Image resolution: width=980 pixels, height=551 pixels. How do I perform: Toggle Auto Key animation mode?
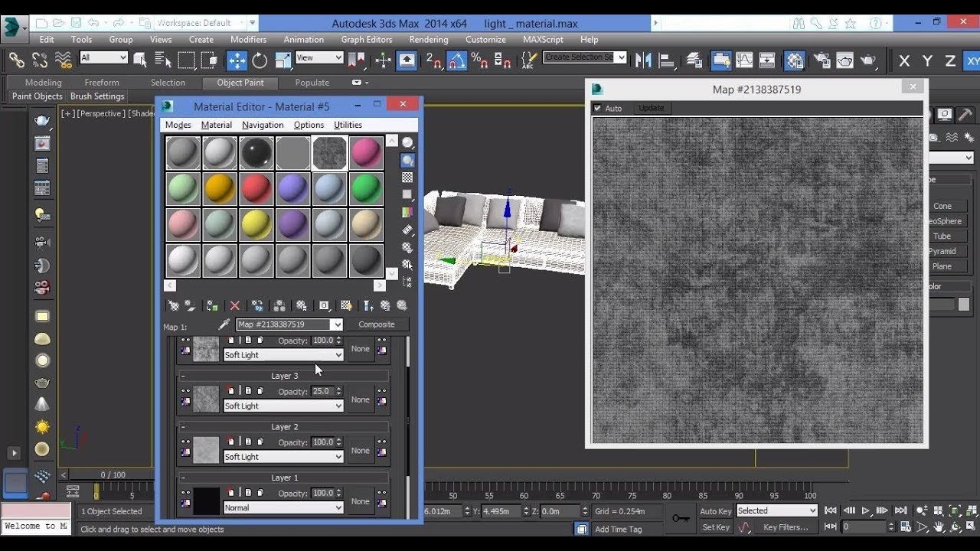[x=716, y=511]
